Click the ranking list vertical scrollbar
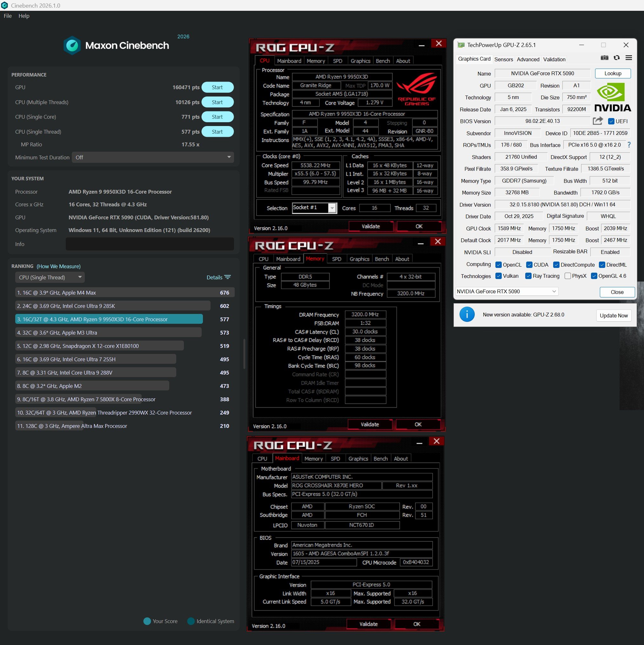The width and height of the screenshot is (644, 645). click(244, 354)
